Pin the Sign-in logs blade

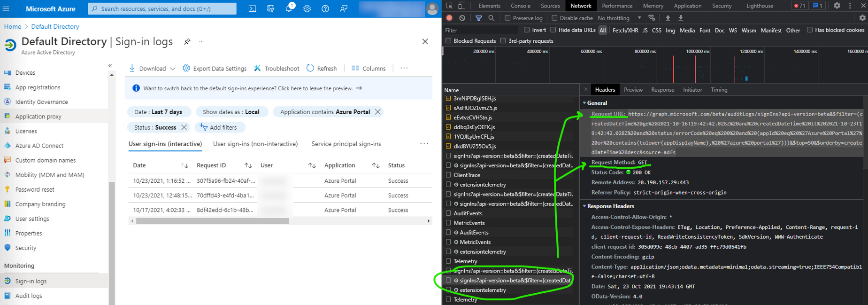pyautogui.click(x=187, y=41)
